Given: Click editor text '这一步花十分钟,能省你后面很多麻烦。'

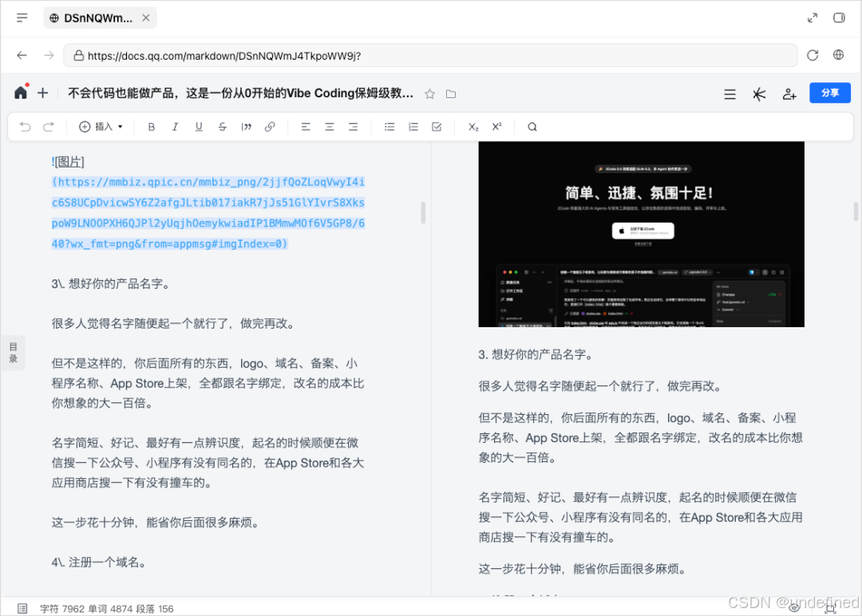Looking at the screenshot, I should pos(156,523).
